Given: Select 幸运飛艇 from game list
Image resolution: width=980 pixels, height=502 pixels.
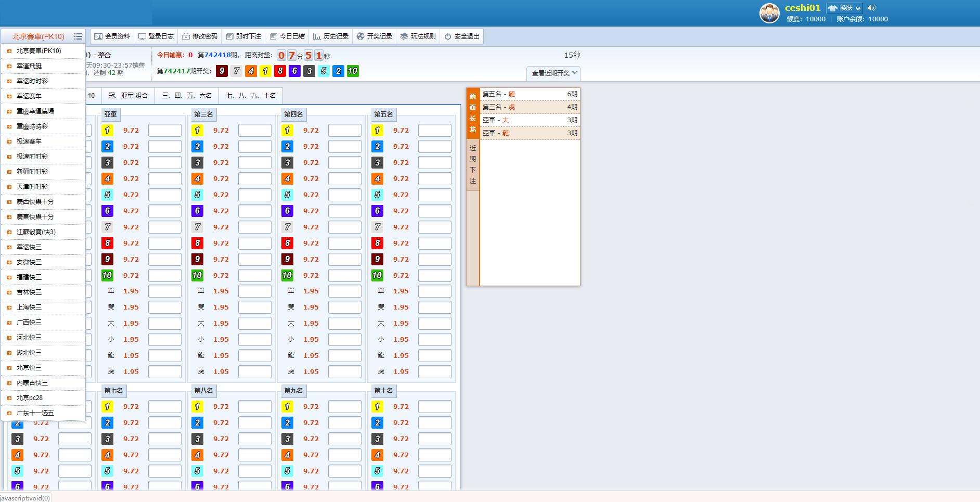Looking at the screenshot, I should tap(29, 66).
